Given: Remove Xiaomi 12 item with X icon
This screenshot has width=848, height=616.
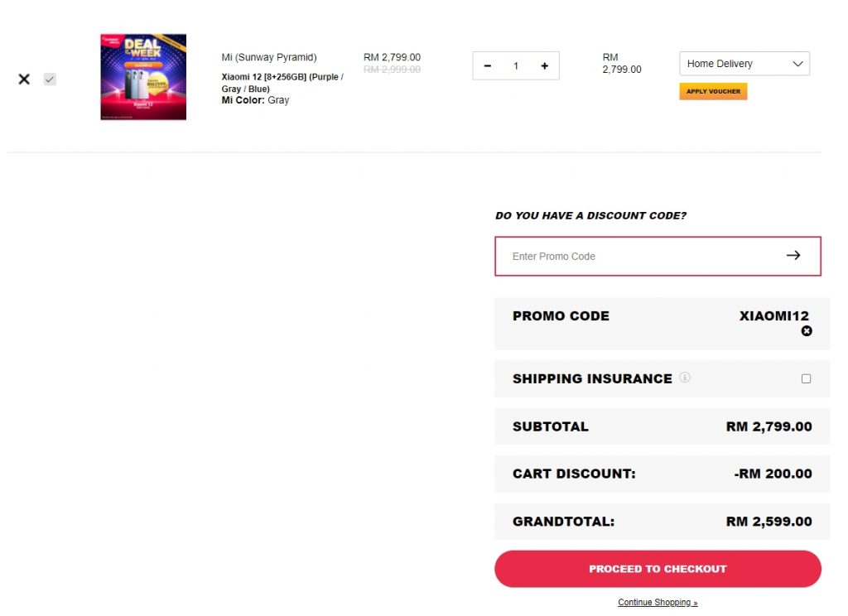Looking at the screenshot, I should pyautogui.click(x=24, y=79).
